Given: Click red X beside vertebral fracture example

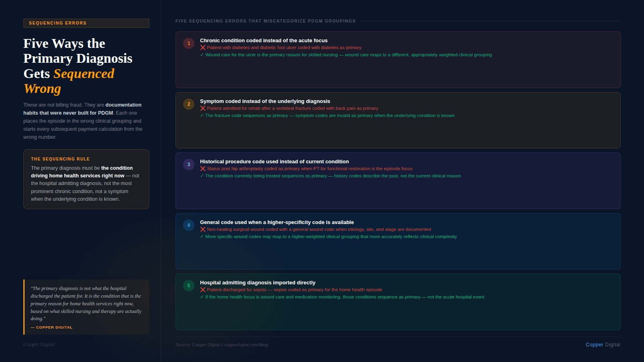Looking at the screenshot, I should 203,108.
